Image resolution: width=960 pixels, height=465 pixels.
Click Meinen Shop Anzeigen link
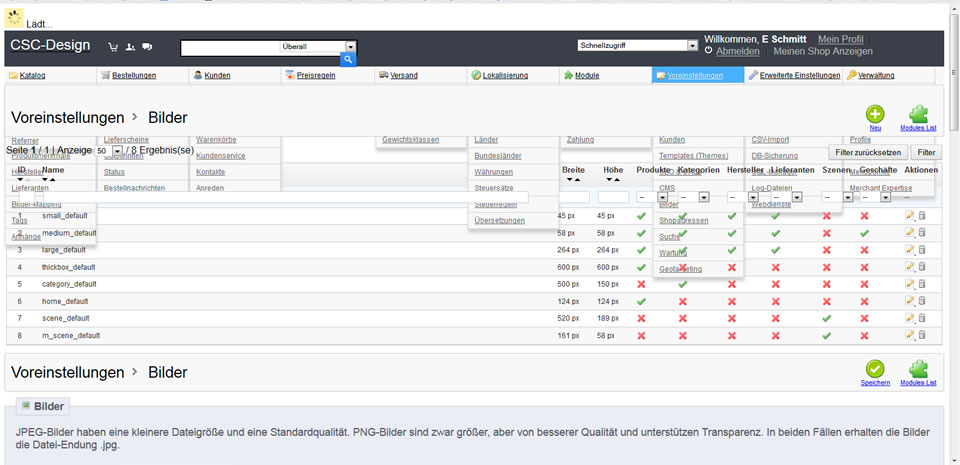(823, 51)
